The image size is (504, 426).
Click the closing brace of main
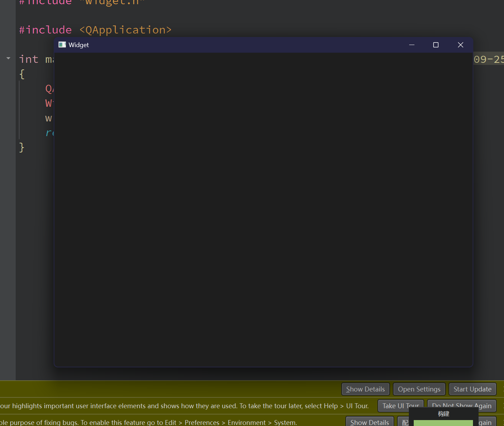[x=22, y=147]
